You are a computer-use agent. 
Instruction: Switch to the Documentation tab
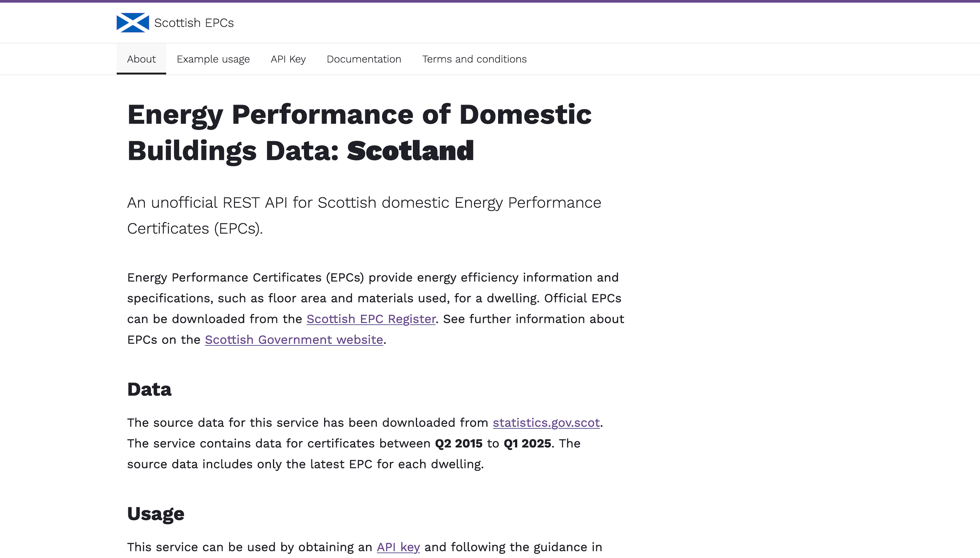(x=364, y=59)
